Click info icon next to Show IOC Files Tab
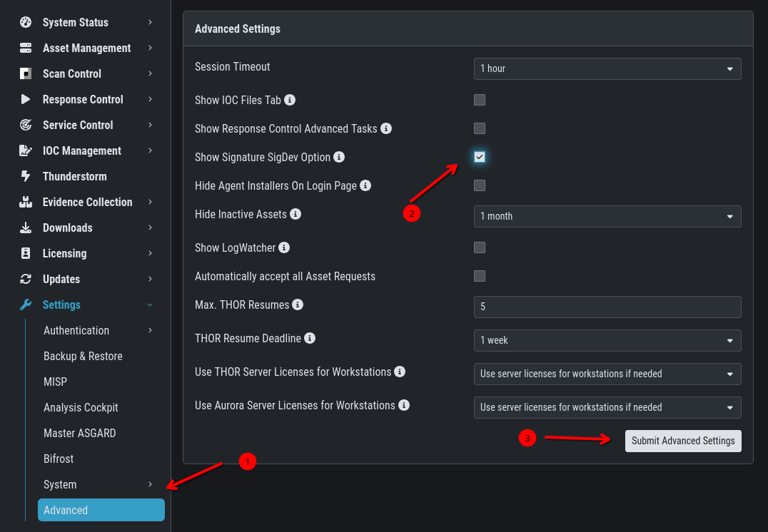 click(x=290, y=100)
